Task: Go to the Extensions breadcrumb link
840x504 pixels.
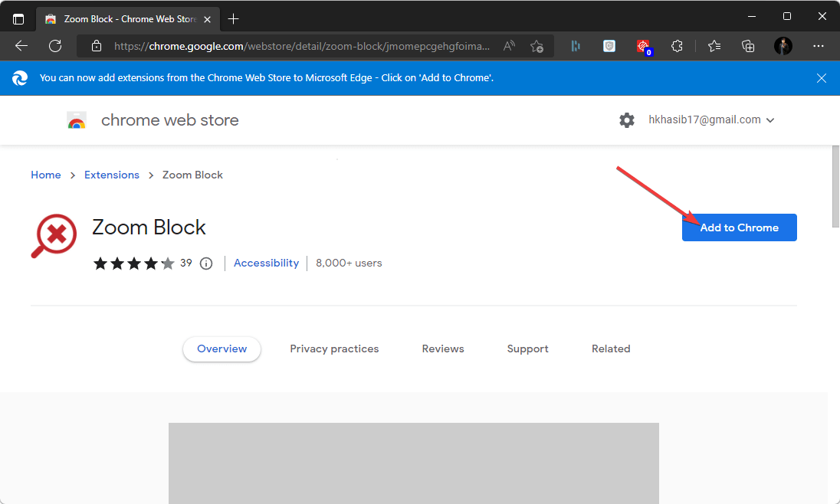Action: (111, 175)
